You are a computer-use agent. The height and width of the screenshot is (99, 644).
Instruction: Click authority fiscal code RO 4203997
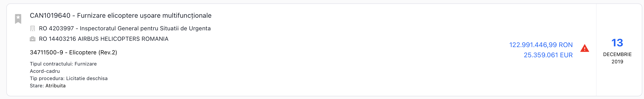coord(56,28)
